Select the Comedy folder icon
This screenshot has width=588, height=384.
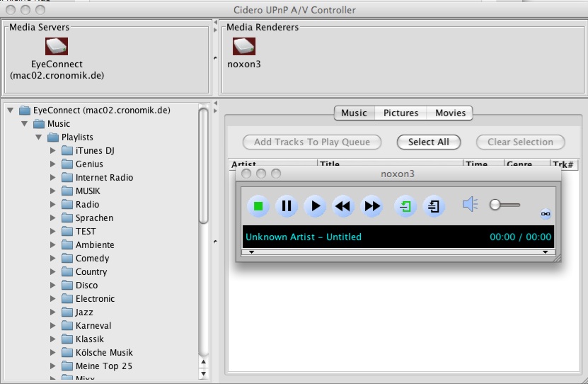tap(67, 259)
